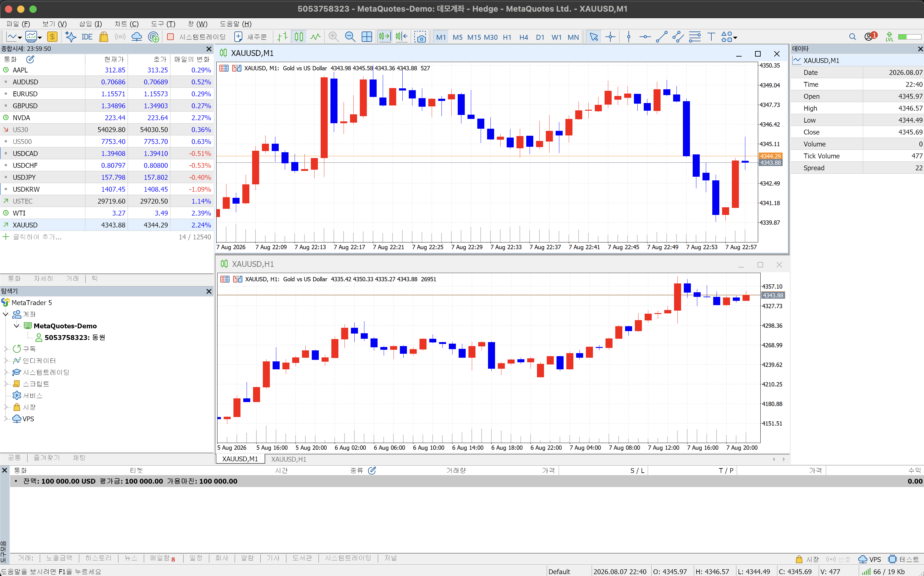Open the IDE button in the toolbar
Viewport: 924px width, 576px height.
87,37
